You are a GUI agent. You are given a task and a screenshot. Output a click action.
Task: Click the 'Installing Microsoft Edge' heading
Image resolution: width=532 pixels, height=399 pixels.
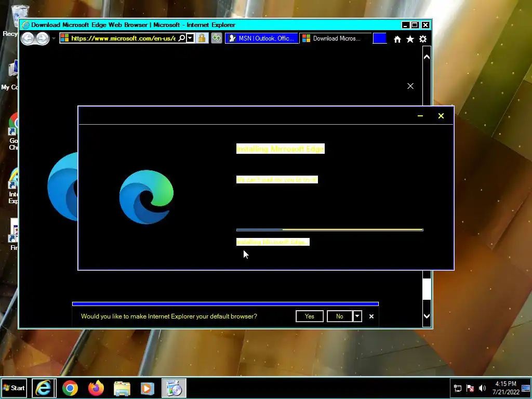(x=281, y=149)
